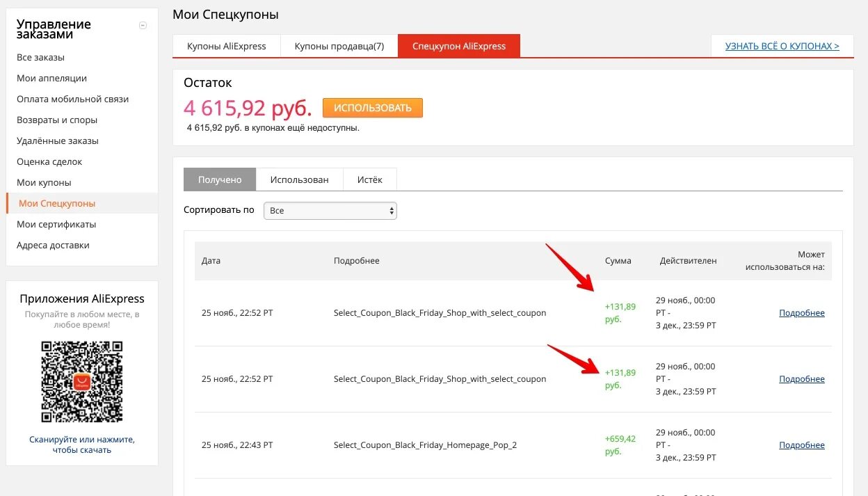The height and width of the screenshot is (496, 868).
Task: Switch to Купоны AliExpress tab
Action: tap(227, 46)
